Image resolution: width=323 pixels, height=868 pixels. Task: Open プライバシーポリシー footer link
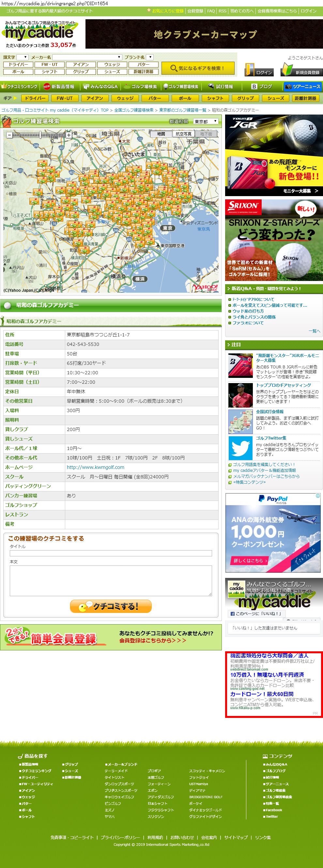[x=120, y=837]
